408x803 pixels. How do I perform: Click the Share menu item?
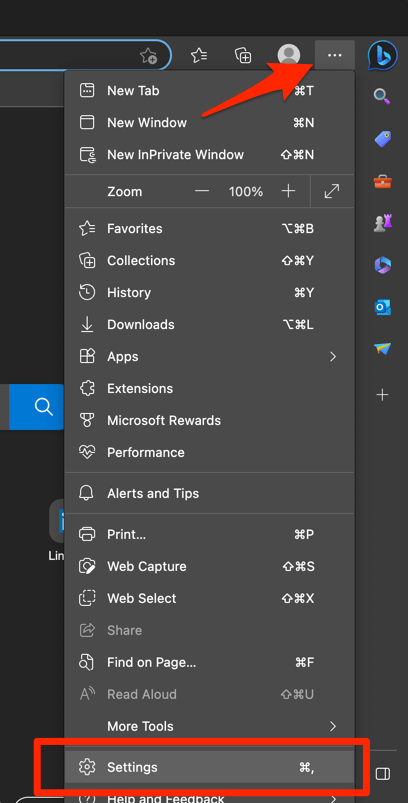click(x=209, y=630)
